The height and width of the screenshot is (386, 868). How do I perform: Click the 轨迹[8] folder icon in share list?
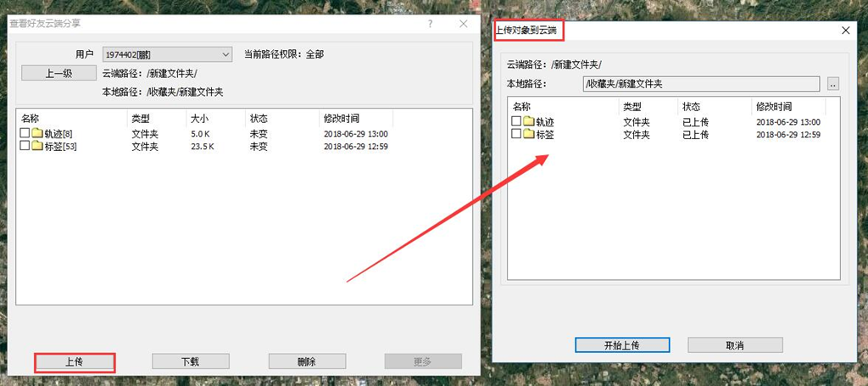[x=37, y=134]
